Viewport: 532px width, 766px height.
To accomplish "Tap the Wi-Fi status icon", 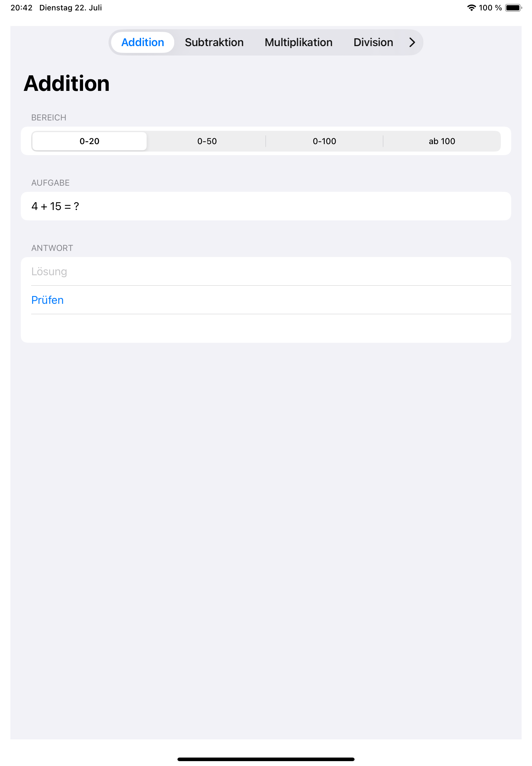I will 471,8.
